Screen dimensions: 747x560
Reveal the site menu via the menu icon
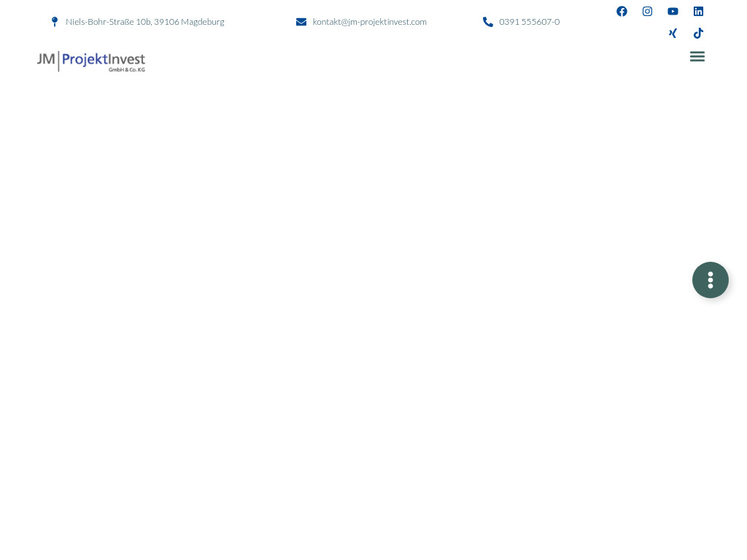pos(697,56)
